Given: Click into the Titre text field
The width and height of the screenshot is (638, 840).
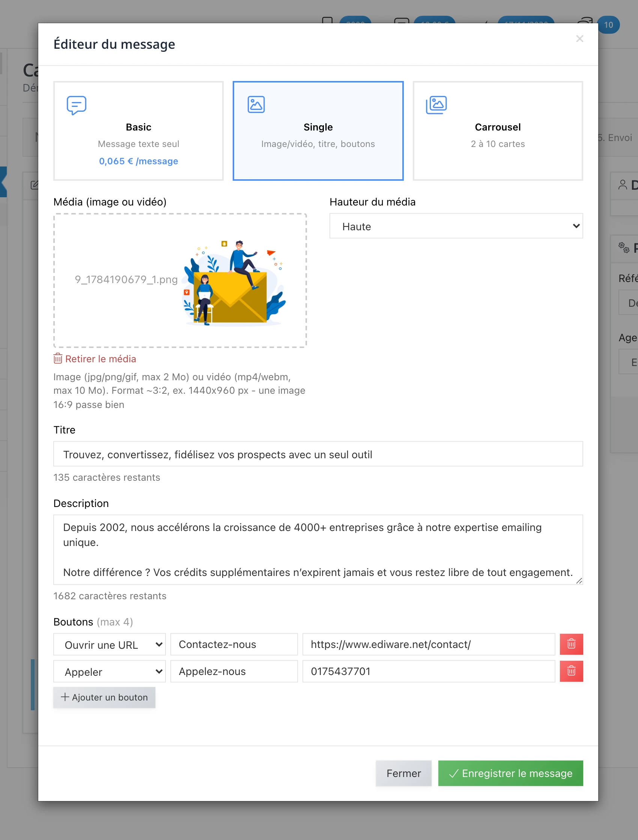Looking at the screenshot, I should 318,454.
